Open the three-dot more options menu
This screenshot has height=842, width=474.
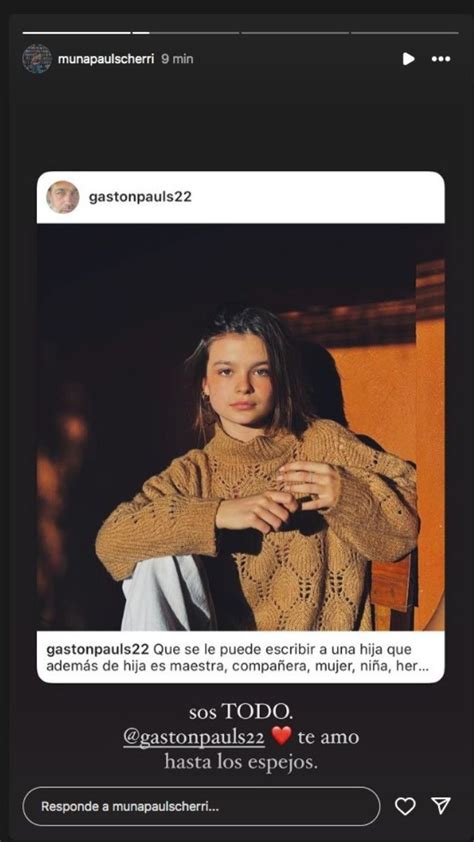tap(441, 59)
